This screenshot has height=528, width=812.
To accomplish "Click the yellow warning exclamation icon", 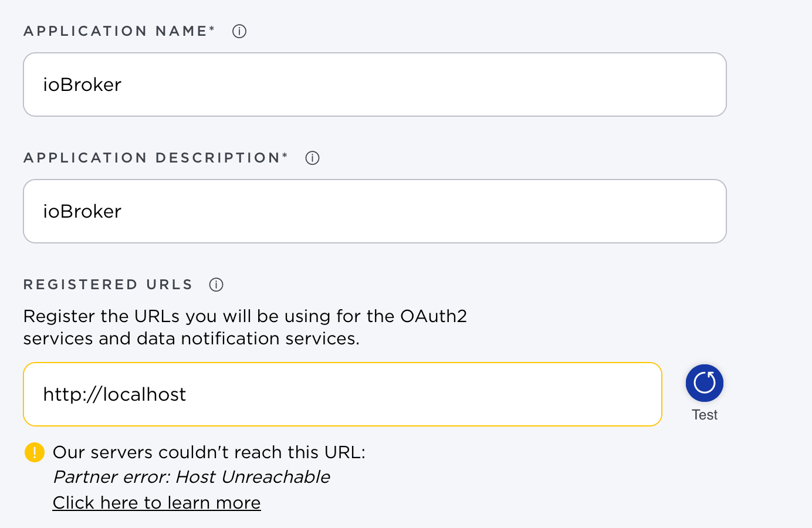I will 35,452.
